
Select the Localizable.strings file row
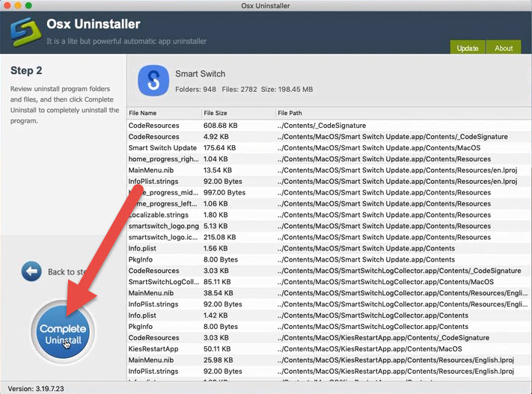pos(329,215)
